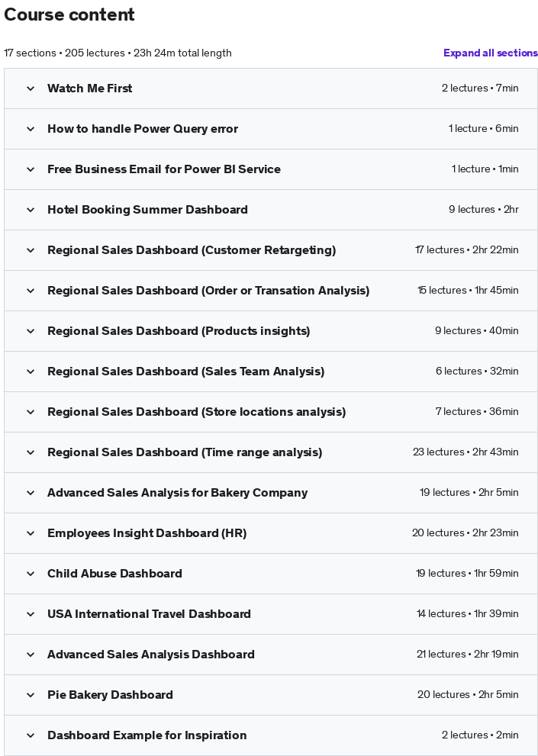Image resolution: width=538 pixels, height=756 pixels.
Task: Click the '9 lectures • 2hr' text
Action: tap(484, 210)
